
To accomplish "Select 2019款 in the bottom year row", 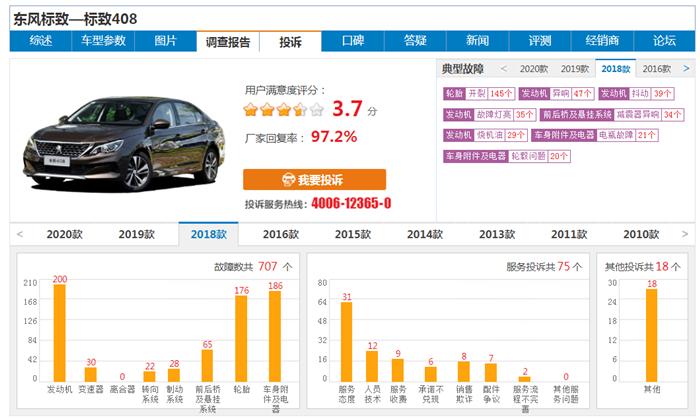I will (x=137, y=234).
